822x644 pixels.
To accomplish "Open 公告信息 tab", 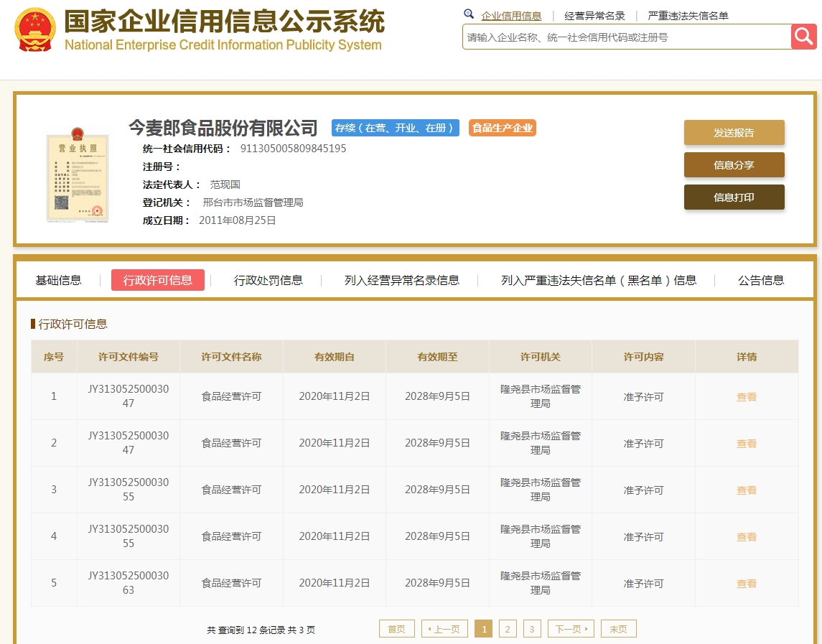I will coord(761,280).
